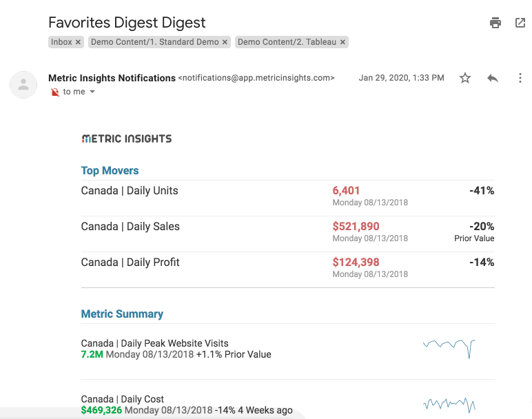Click the Prior Value label under -20%
The width and height of the screenshot is (532, 419).
474,238
